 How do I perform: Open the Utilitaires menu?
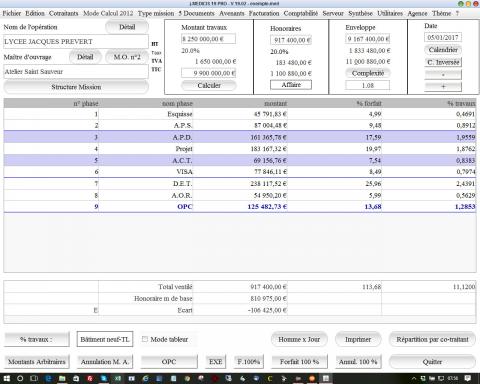click(x=390, y=13)
